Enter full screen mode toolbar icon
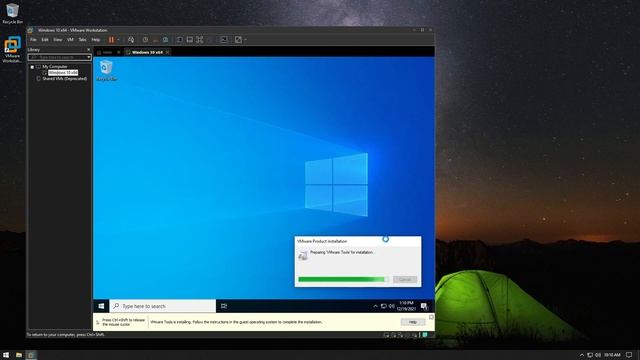640x360 pixels. point(200,40)
